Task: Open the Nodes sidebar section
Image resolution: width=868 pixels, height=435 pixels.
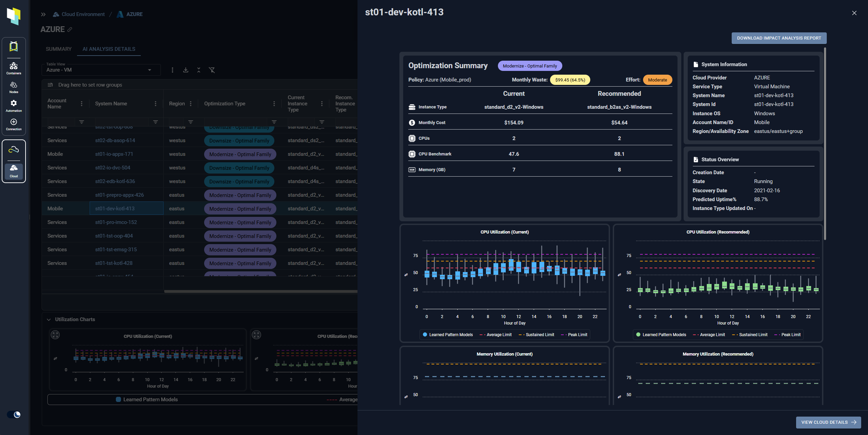Action: click(x=14, y=87)
